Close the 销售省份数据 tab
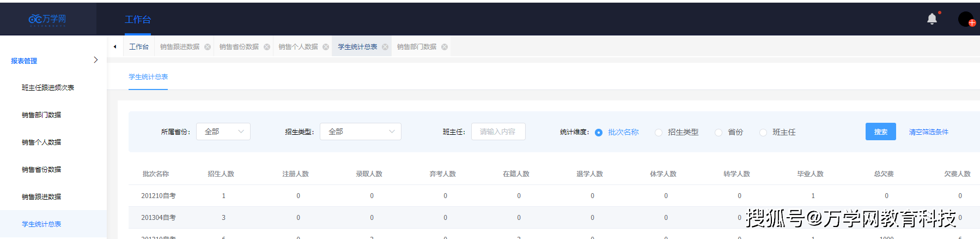The width and height of the screenshot is (980, 239). [267, 47]
